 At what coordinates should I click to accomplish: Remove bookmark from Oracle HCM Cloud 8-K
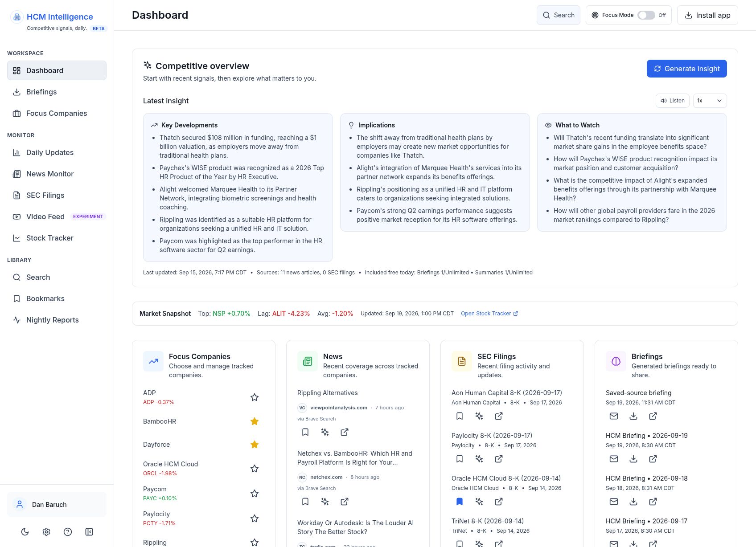[x=460, y=502]
